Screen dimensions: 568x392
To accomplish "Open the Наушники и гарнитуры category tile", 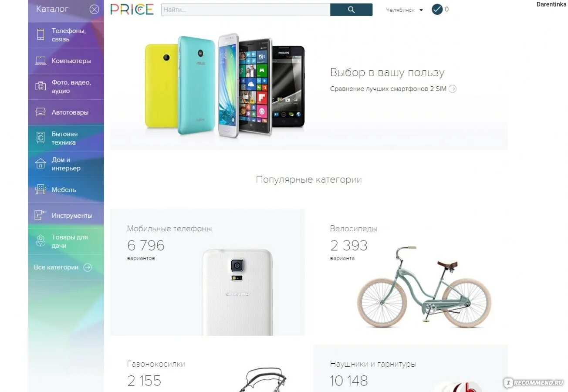I will [x=410, y=368].
